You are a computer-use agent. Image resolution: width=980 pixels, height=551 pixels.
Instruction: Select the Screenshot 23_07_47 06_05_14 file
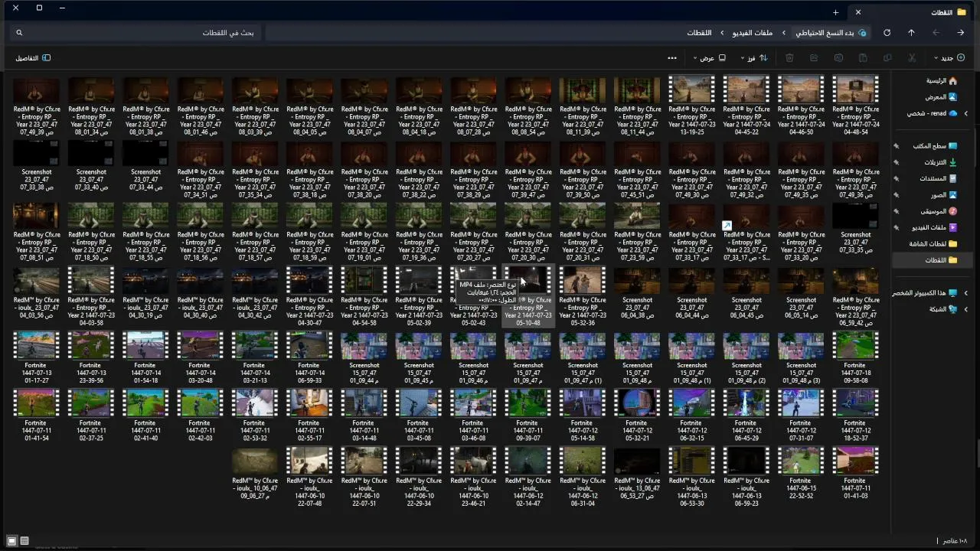801,292
